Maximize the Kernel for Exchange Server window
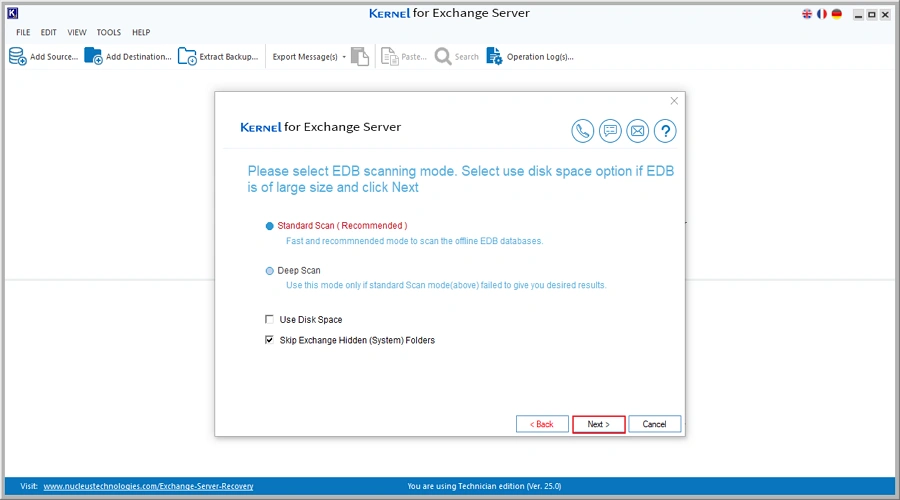 pos(871,14)
